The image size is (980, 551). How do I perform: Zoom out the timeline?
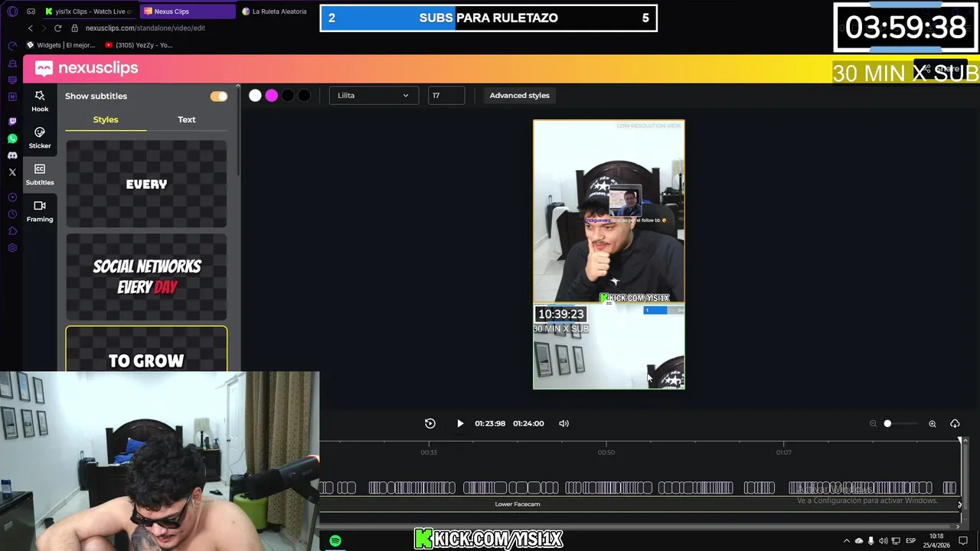tap(873, 423)
